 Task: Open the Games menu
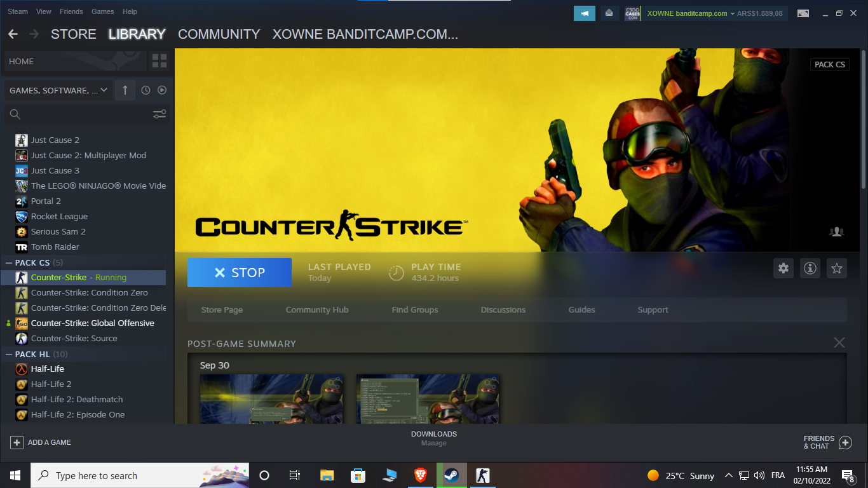(x=102, y=11)
